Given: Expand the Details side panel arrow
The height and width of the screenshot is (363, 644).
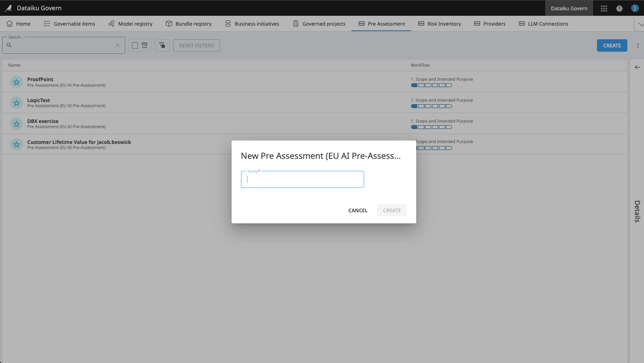Looking at the screenshot, I should tap(637, 67).
